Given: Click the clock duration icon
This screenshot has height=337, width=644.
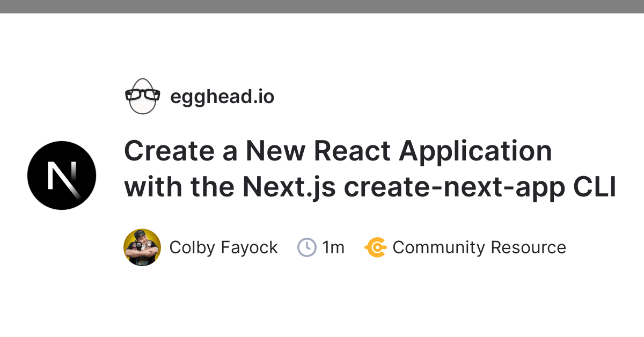Looking at the screenshot, I should click(x=307, y=247).
